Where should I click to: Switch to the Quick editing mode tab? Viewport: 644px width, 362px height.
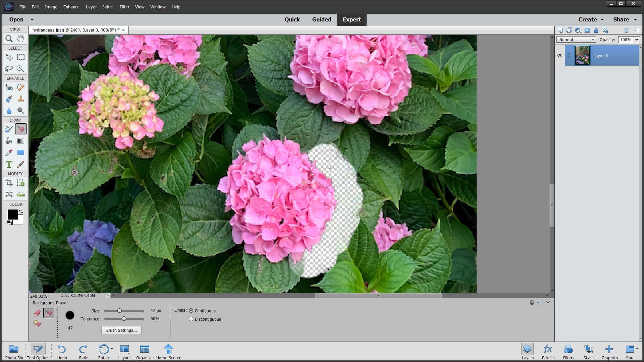click(292, 19)
